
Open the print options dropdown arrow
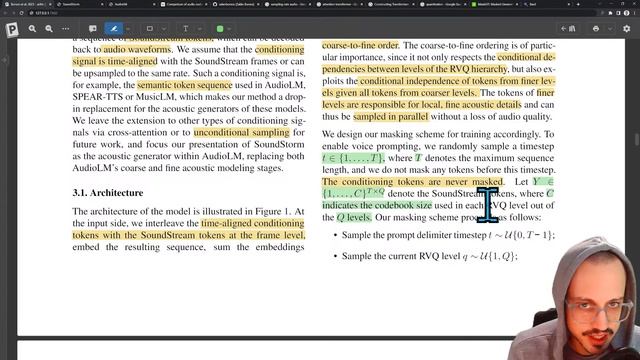tap(610, 29)
